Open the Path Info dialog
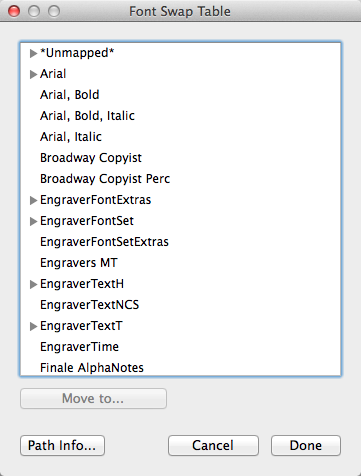361x476 pixels. pos(62,445)
